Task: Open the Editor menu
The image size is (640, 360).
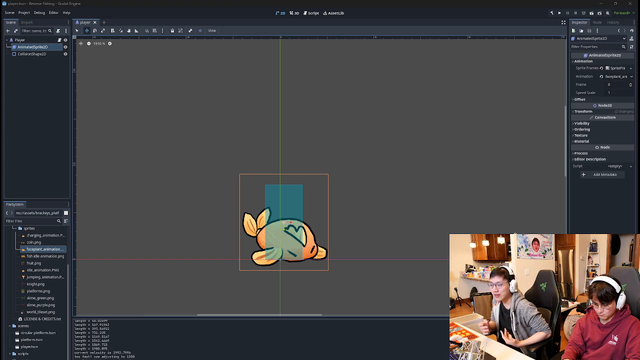Action: coord(53,13)
